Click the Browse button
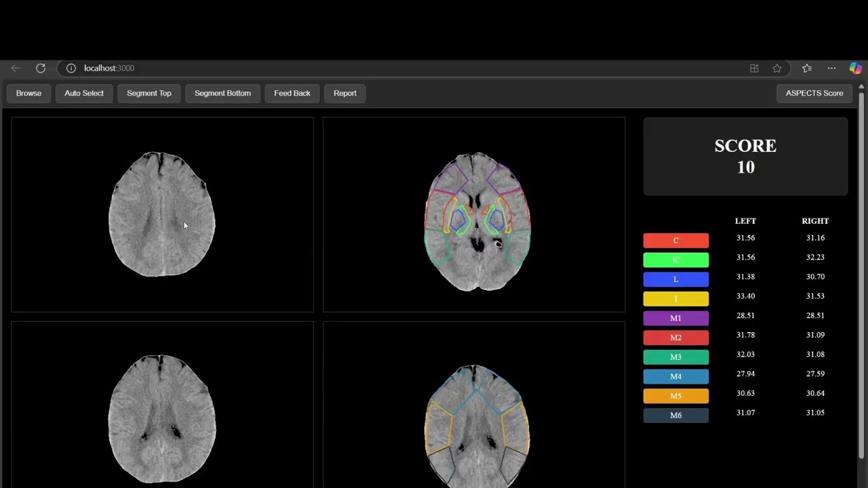 tap(28, 94)
